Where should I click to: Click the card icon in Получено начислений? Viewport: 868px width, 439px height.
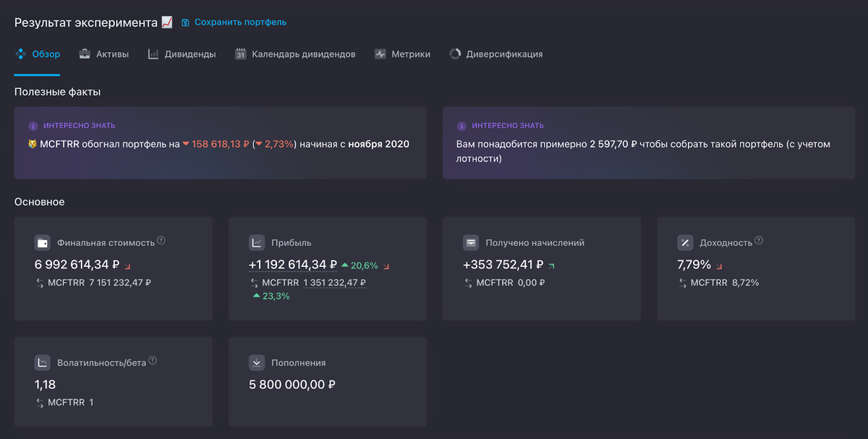point(470,242)
